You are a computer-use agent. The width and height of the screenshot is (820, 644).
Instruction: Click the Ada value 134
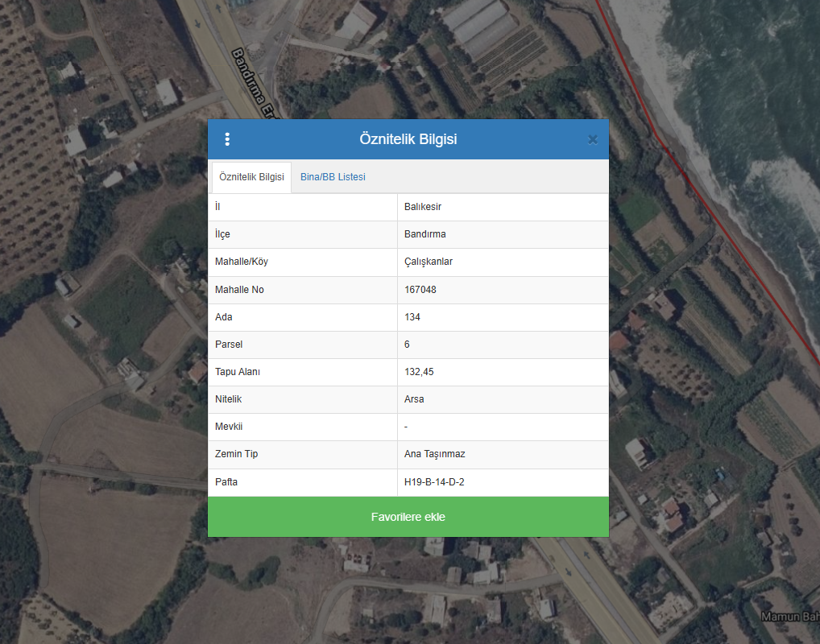412,317
